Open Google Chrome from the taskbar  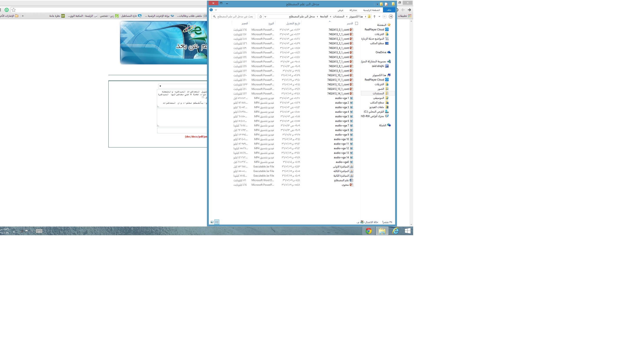(369, 231)
